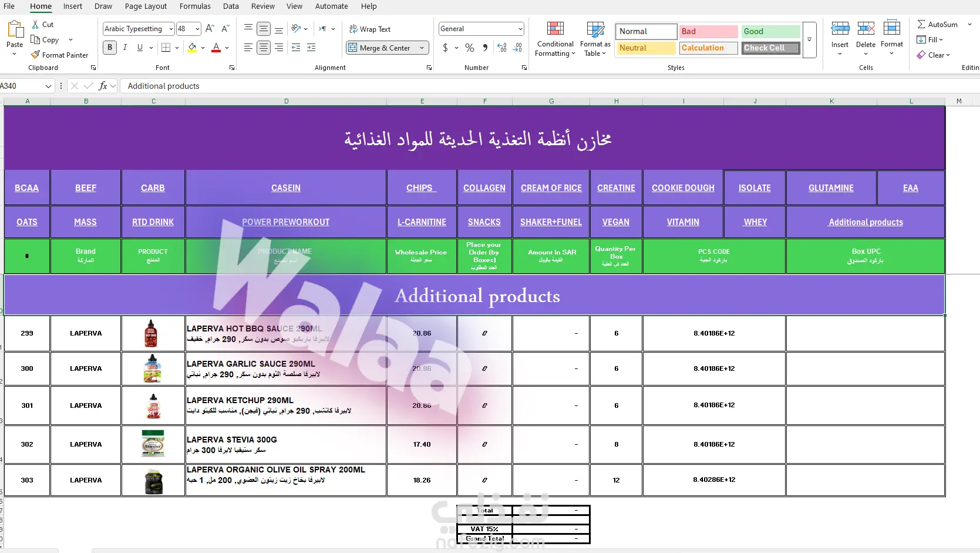Click the formula bar input
Image resolution: width=980 pixels, height=553 pixels.
point(550,86)
